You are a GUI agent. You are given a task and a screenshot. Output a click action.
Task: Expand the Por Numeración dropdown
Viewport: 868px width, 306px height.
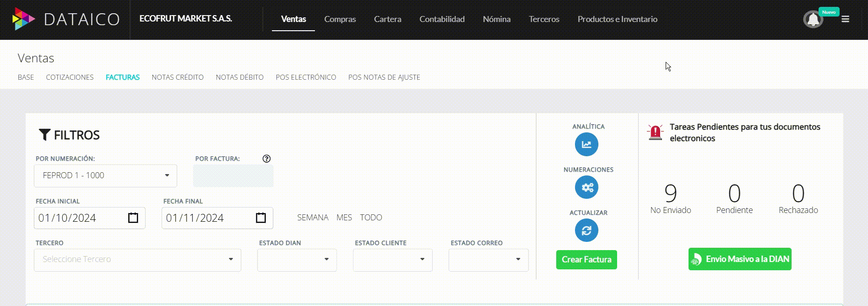tap(105, 176)
